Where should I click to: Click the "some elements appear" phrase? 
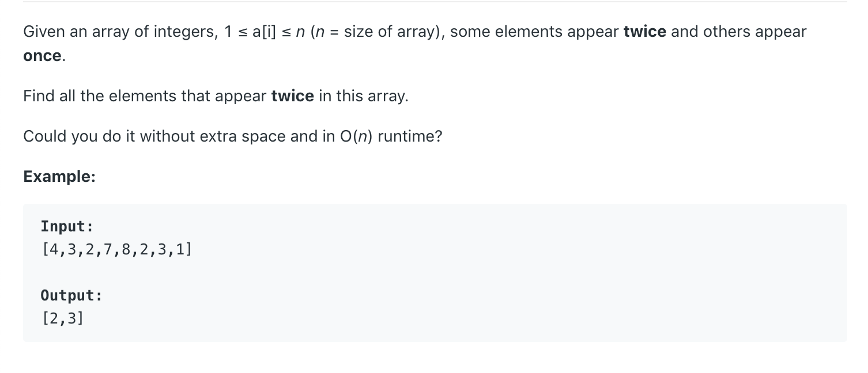coord(534,32)
